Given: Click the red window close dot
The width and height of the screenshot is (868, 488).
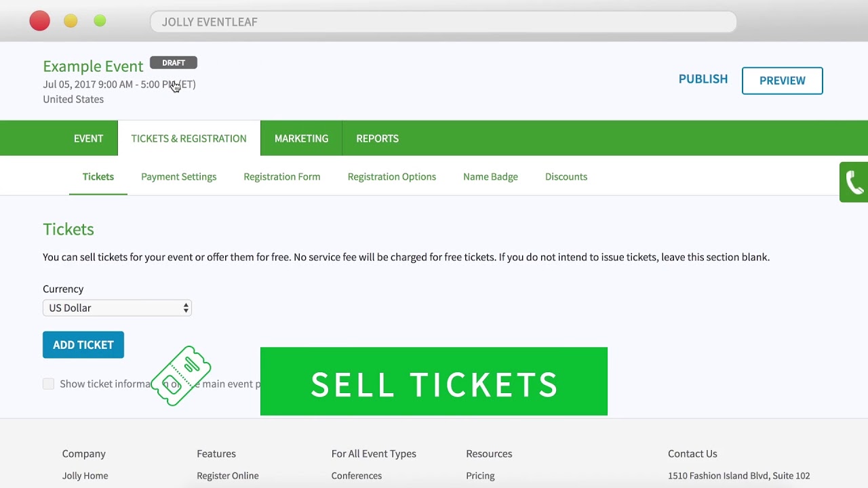Looking at the screenshot, I should click(x=40, y=21).
